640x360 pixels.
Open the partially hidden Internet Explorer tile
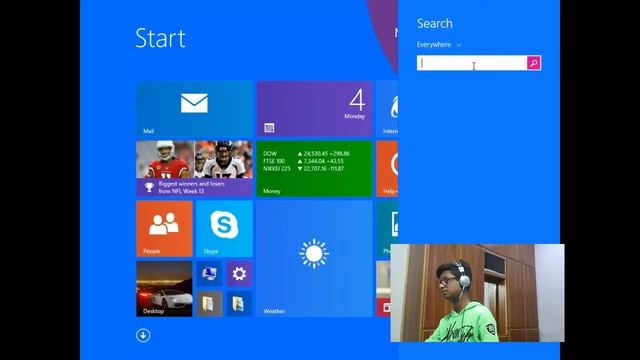(x=387, y=109)
